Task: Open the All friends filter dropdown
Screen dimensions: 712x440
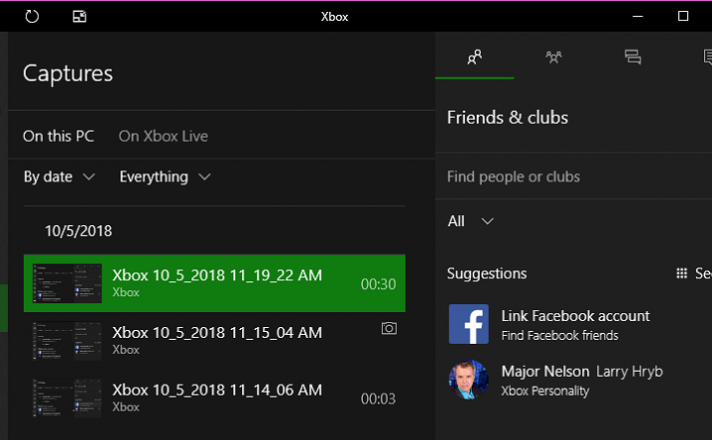Action: click(x=470, y=221)
